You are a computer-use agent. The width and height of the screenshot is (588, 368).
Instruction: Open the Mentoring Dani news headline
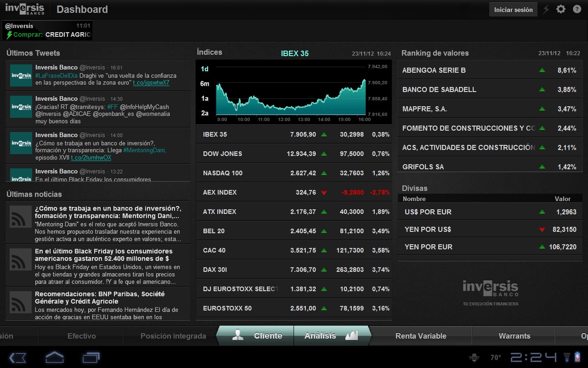pos(108,212)
